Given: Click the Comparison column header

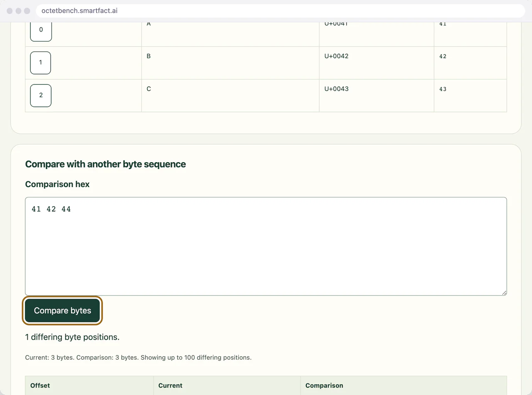Looking at the screenshot, I should [x=404, y=385].
